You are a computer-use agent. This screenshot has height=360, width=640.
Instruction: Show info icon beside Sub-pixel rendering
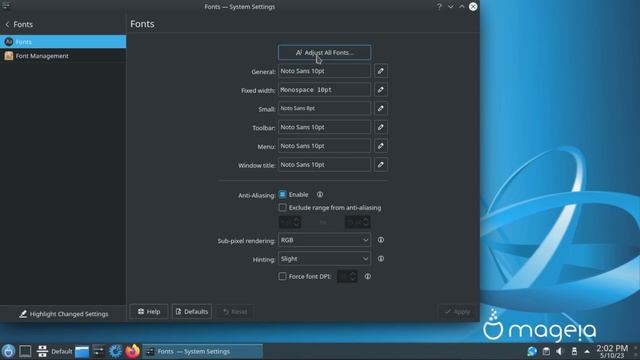pyautogui.click(x=380, y=240)
